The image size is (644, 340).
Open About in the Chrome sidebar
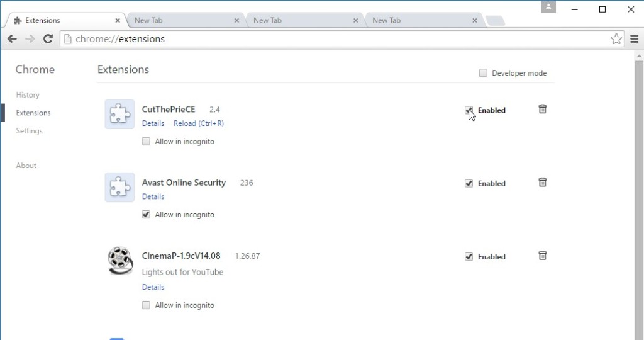tap(26, 165)
